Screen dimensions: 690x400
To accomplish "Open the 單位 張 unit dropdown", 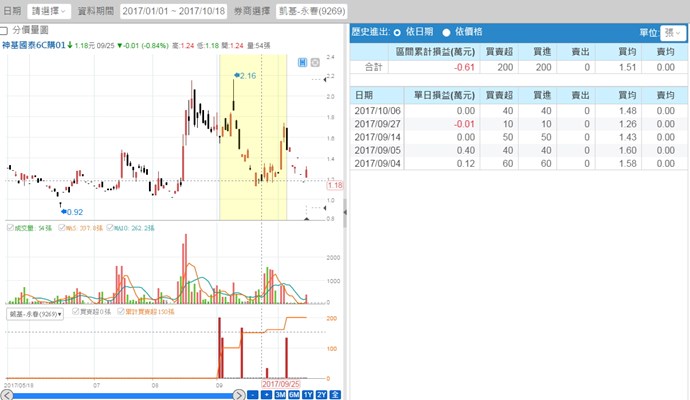I will coord(673,32).
